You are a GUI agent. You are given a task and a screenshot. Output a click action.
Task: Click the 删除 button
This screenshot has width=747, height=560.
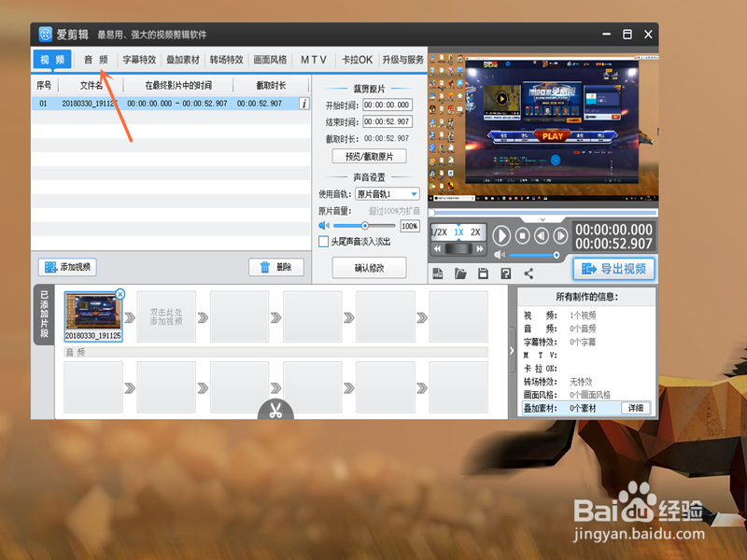(276, 267)
